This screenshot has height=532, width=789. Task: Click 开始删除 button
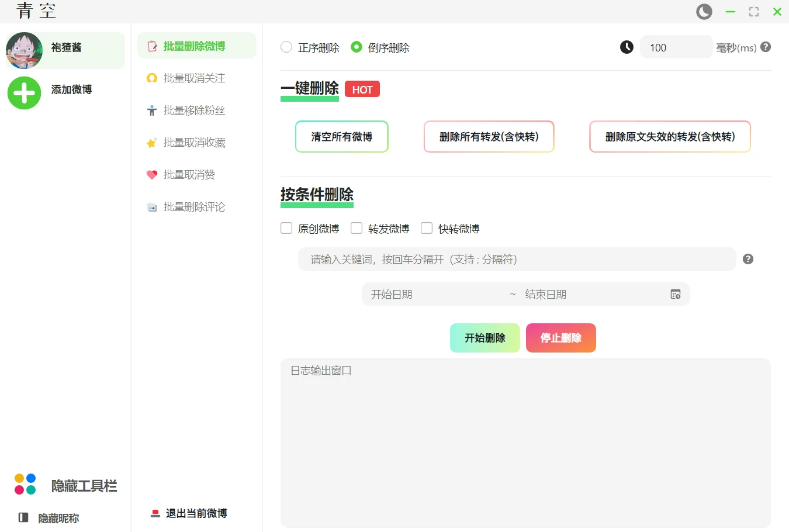coord(485,338)
